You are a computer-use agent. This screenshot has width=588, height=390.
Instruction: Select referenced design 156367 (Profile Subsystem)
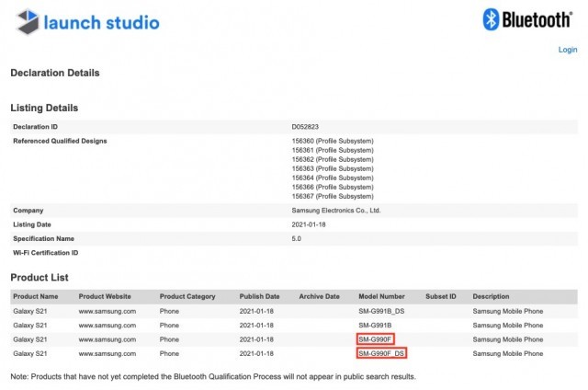pyautogui.click(x=332, y=196)
